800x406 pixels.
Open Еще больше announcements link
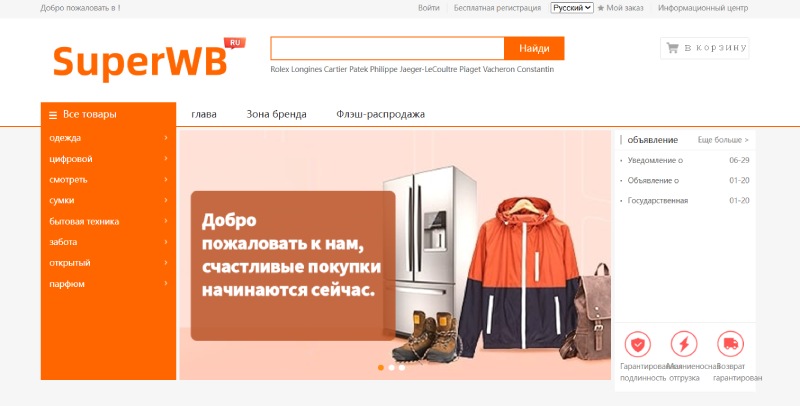click(x=723, y=140)
